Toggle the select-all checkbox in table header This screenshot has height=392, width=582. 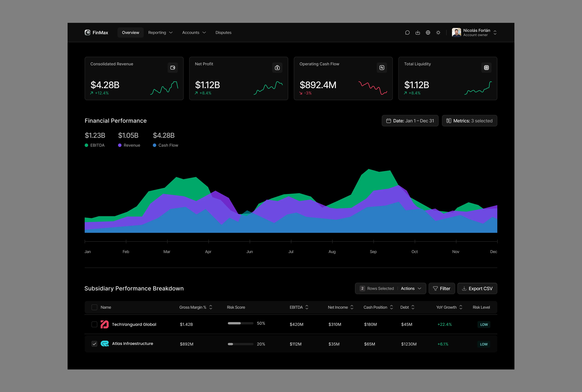click(94, 307)
